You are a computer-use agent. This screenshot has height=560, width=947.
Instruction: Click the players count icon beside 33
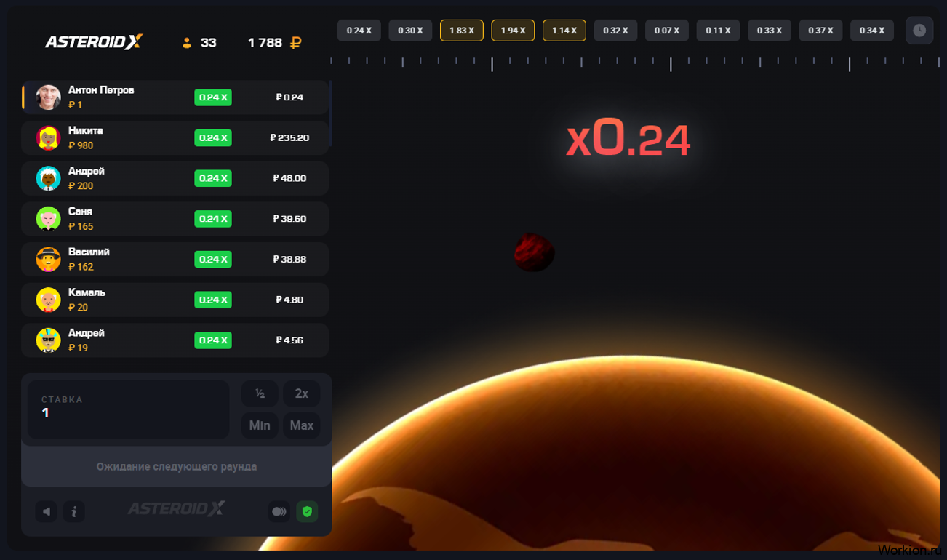(187, 43)
